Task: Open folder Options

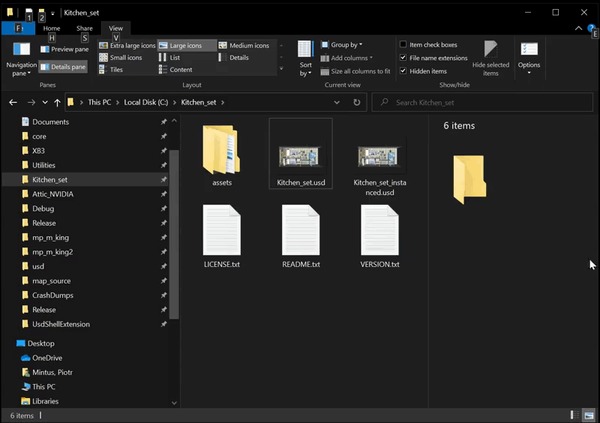Action: coord(529,59)
